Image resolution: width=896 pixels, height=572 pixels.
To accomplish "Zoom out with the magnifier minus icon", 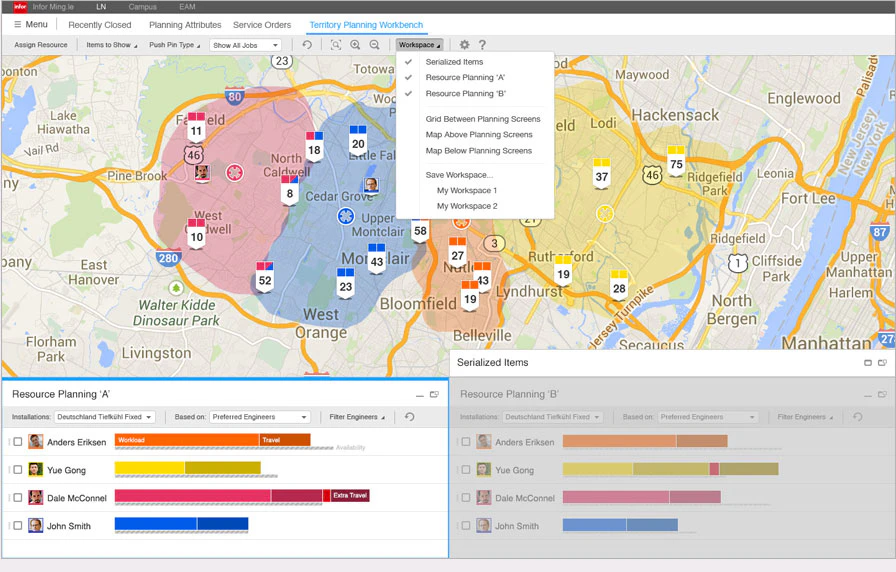I will (x=374, y=45).
